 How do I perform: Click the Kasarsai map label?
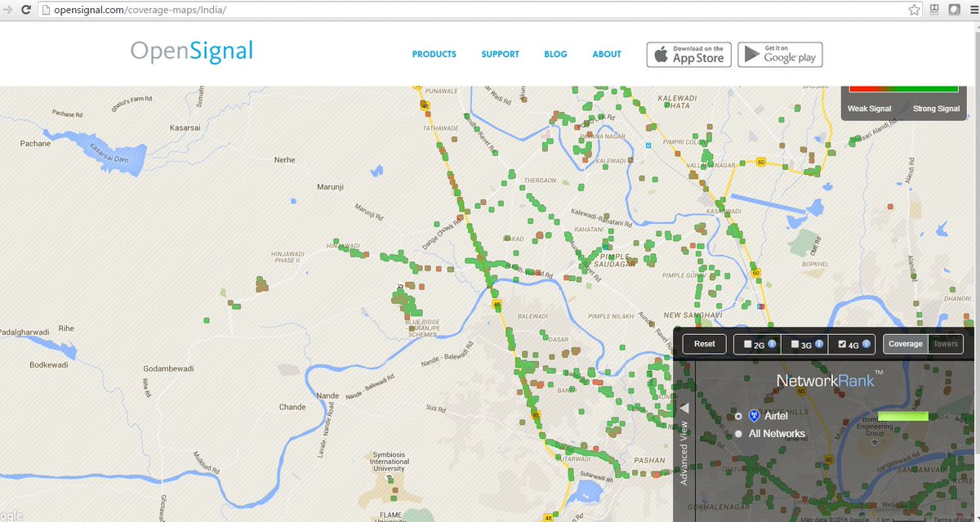185,129
